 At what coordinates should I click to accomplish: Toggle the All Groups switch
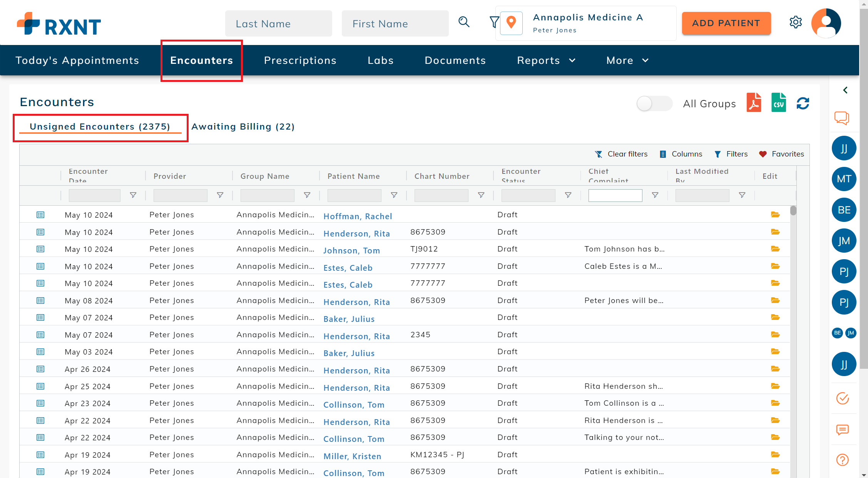click(654, 103)
